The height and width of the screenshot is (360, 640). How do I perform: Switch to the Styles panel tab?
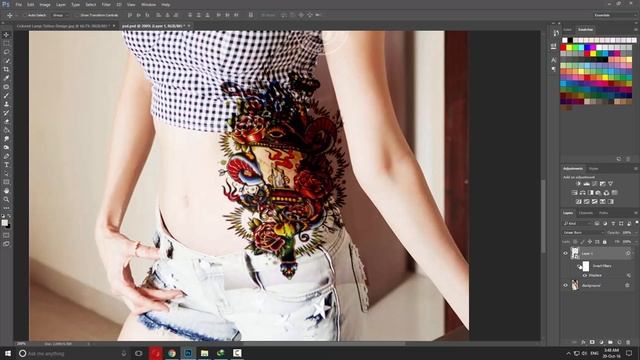(593, 169)
